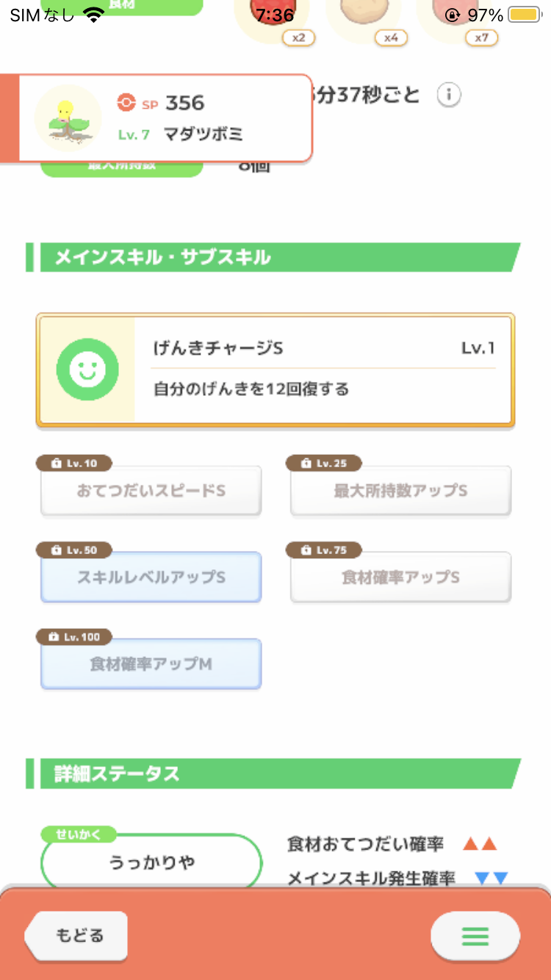Tap the green smiley げんきチャージS skill icon
The width and height of the screenshot is (551, 980).
coord(87,370)
